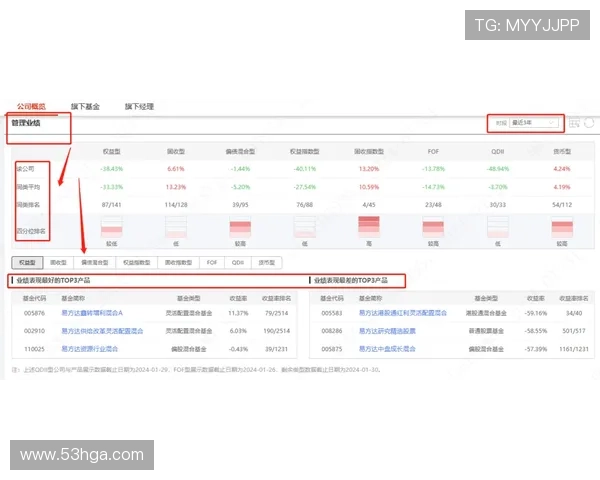Click the fund code 005583
This screenshot has height=480, width=600.
click(332, 313)
